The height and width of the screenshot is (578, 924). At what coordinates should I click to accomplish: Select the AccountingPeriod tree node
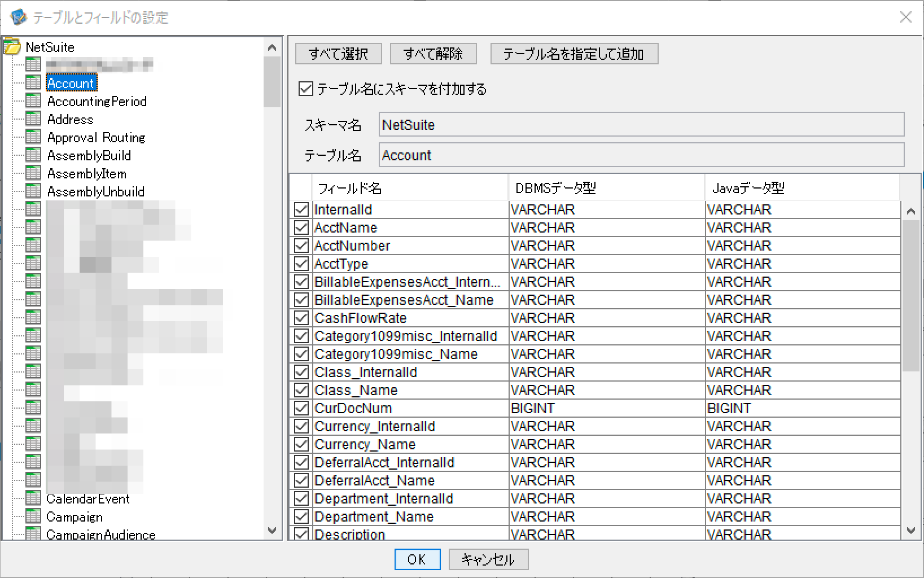[x=97, y=102]
